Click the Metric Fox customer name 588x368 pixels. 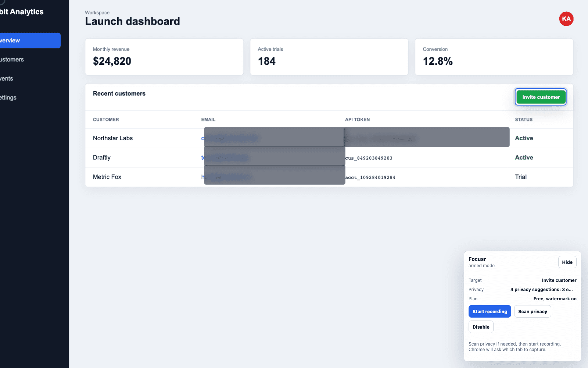pyautogui.click(x=107, y=177)
